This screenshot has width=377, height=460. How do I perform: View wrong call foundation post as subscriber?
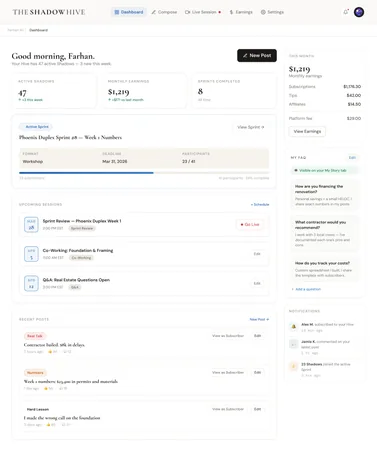click(x=228, y=409)
